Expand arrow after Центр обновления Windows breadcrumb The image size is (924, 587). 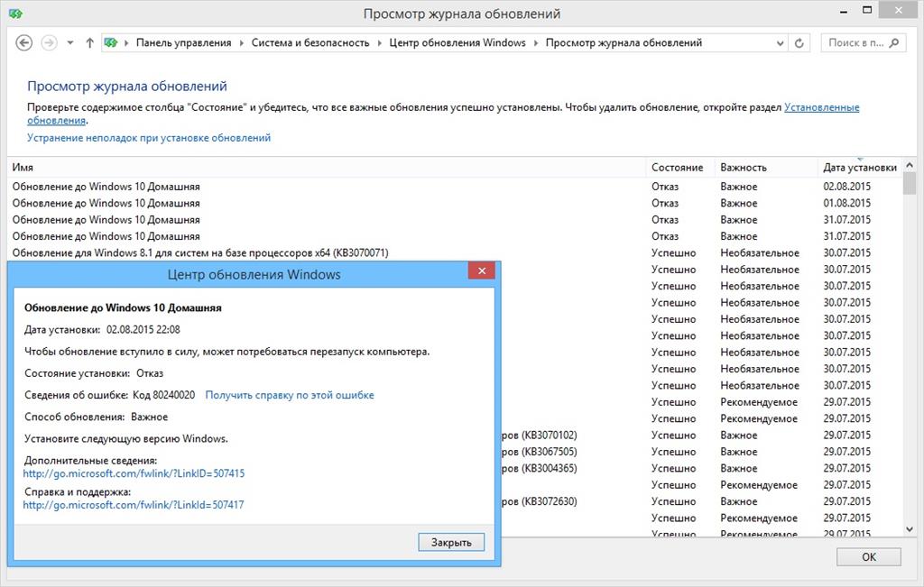click(x=536, y=43)
